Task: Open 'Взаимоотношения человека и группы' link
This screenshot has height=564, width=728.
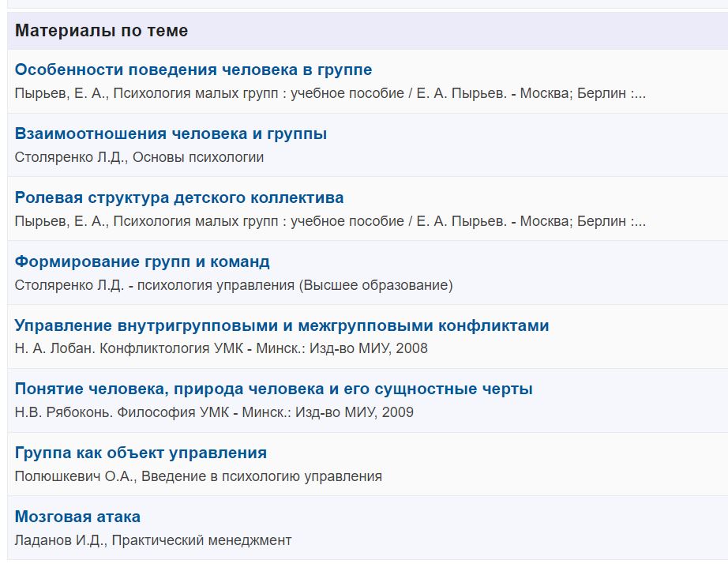Action: point(171,134)
